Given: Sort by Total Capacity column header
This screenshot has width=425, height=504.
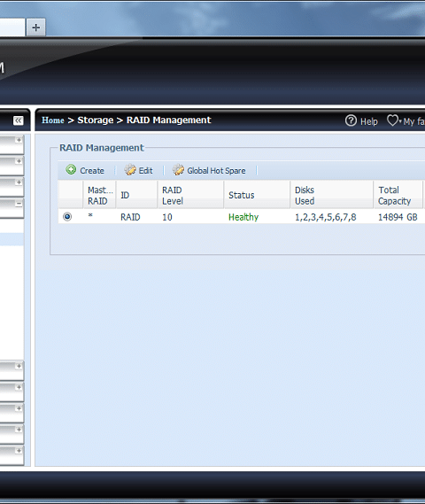Looking at the screenshot, I should point(398,195).
